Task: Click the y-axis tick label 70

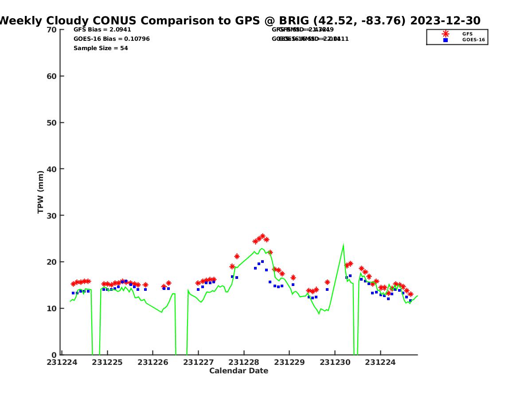Action: pos(52,30)
